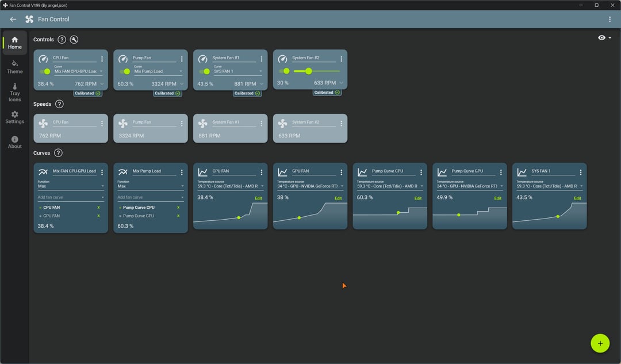Screen dimensions: 621x364
Task: Open CPU FAN curve temperature source dropdown
Action: click(231, 186)
